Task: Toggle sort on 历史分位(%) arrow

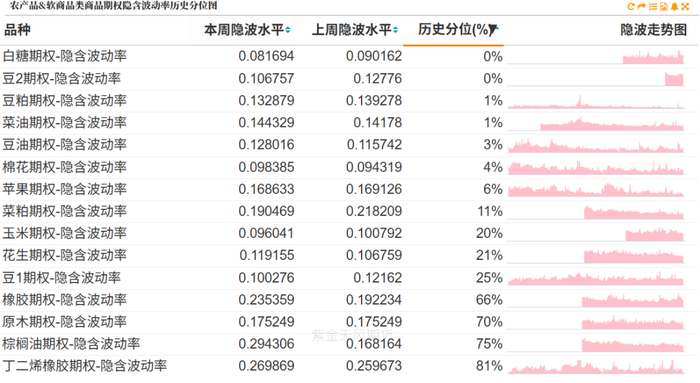Action: click(493, 29)
